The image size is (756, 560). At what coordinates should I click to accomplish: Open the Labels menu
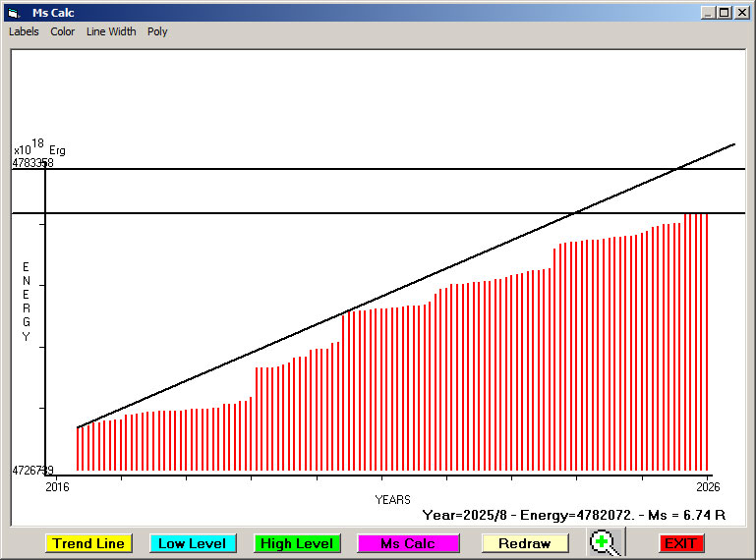[x=24, y=31]
